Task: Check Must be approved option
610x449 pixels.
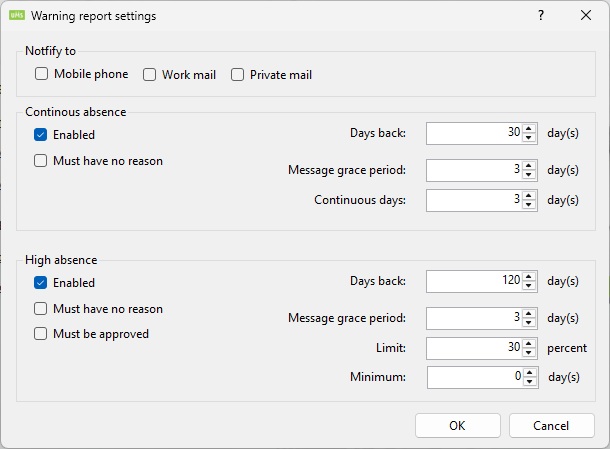Action: (41, 334)
